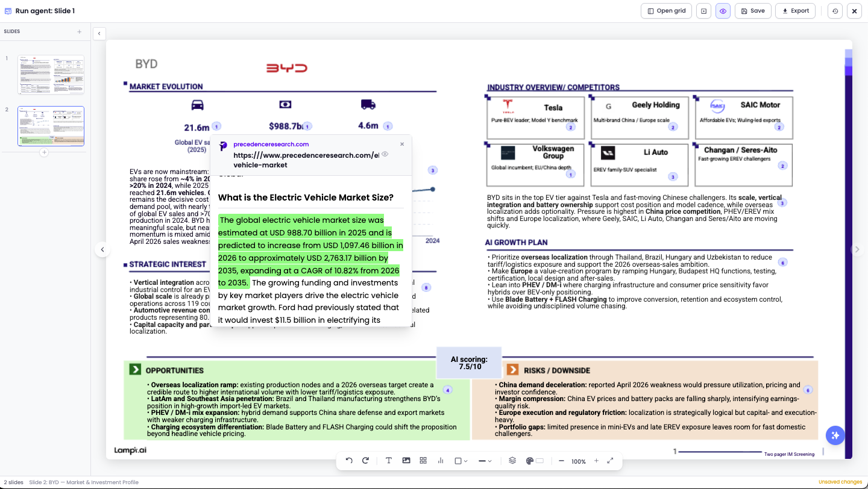Open the line style dropdown
Screen dimensions: 868x489
485,461
